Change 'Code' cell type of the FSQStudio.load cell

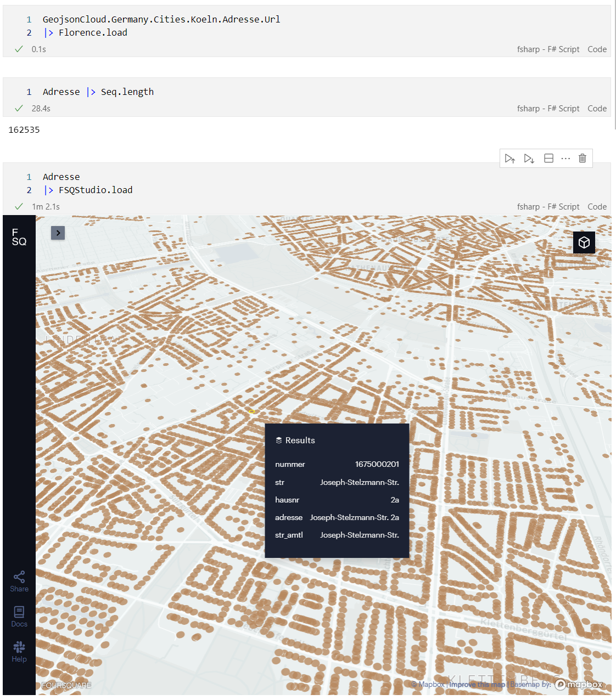pyautogui.click(x=597, y=206)
